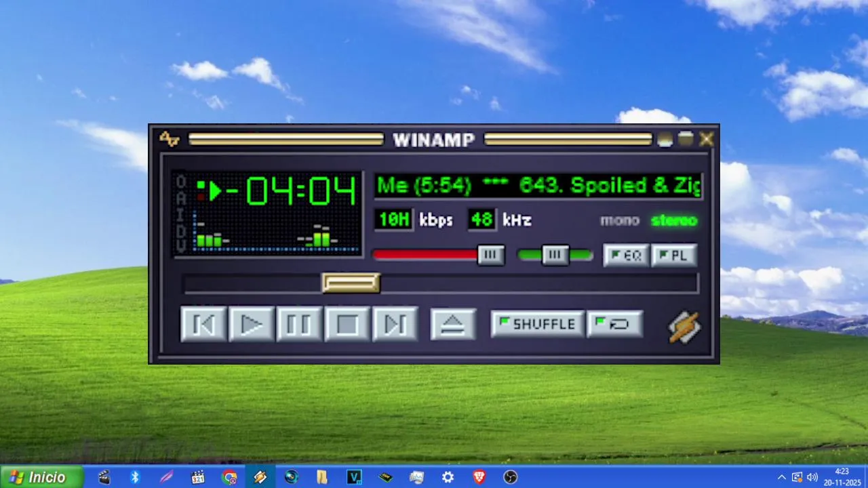This screenshot has width=868, height=488.
Task: Click the green balance slider handle
Action: pyautogui.click(x=555, y=255)
